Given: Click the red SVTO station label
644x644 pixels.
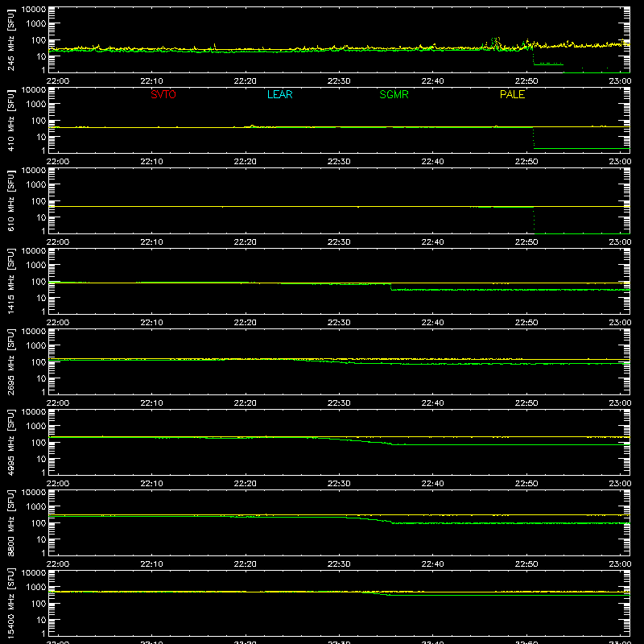Looking at the screenshot, I should click(163, 94).
